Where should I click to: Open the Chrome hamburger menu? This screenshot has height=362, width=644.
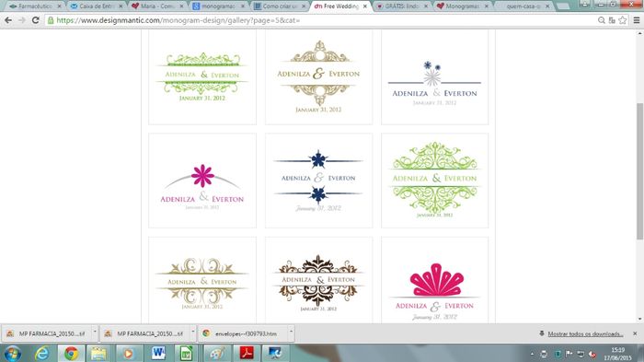pos(637,20)
